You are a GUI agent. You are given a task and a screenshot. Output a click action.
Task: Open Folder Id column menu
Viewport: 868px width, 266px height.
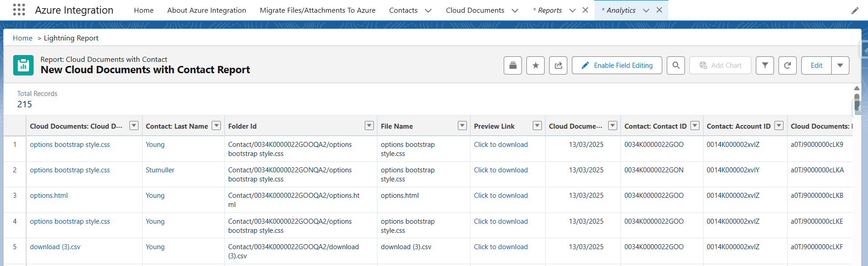[369, 125]
